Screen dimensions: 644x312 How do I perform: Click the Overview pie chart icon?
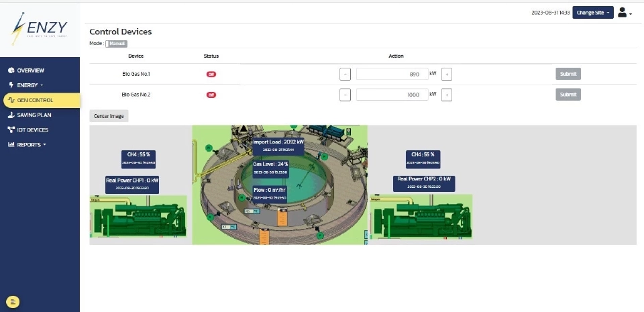tap(11, 70)
